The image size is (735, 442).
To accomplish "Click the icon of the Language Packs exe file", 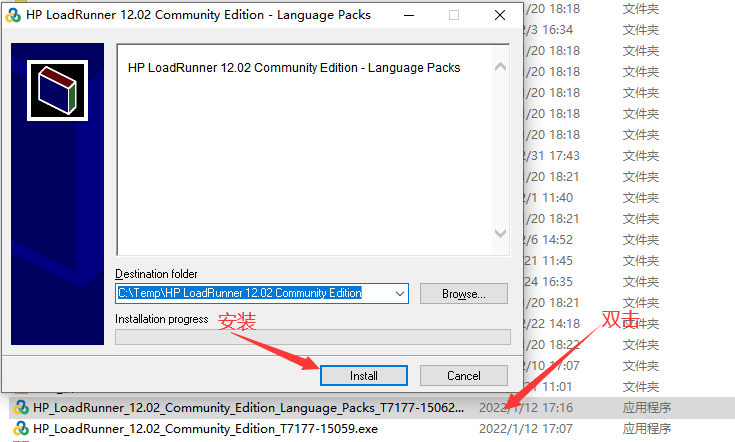I will tap(21, 407).
